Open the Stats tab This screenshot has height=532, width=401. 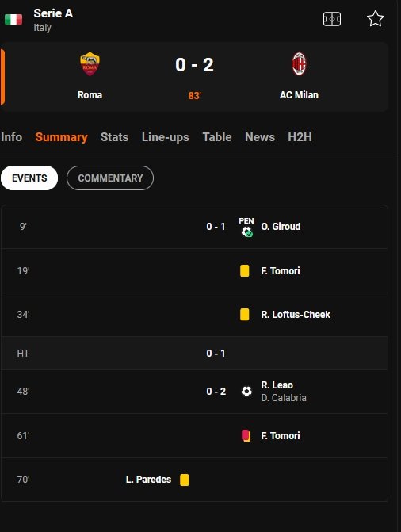click(114, 137)
